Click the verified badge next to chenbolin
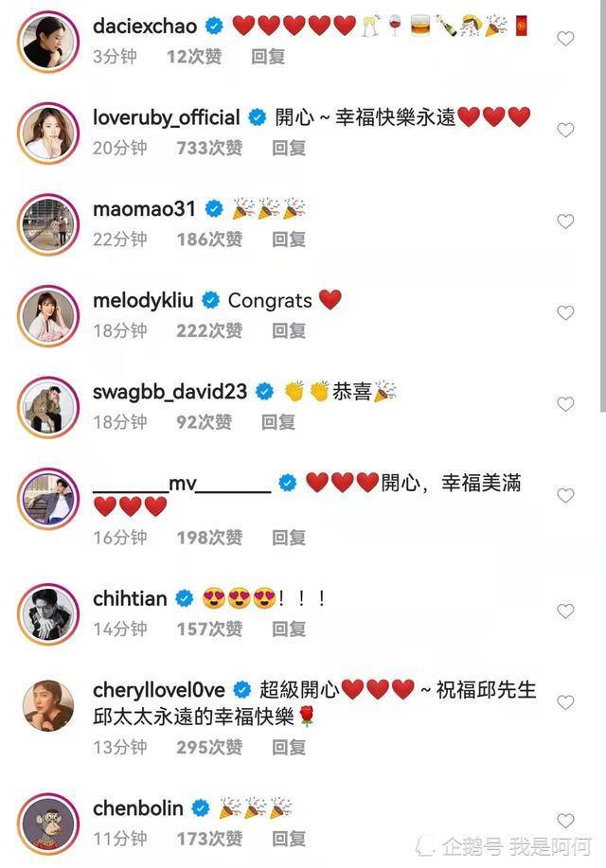The image size is (606, 868). (201, 808)
